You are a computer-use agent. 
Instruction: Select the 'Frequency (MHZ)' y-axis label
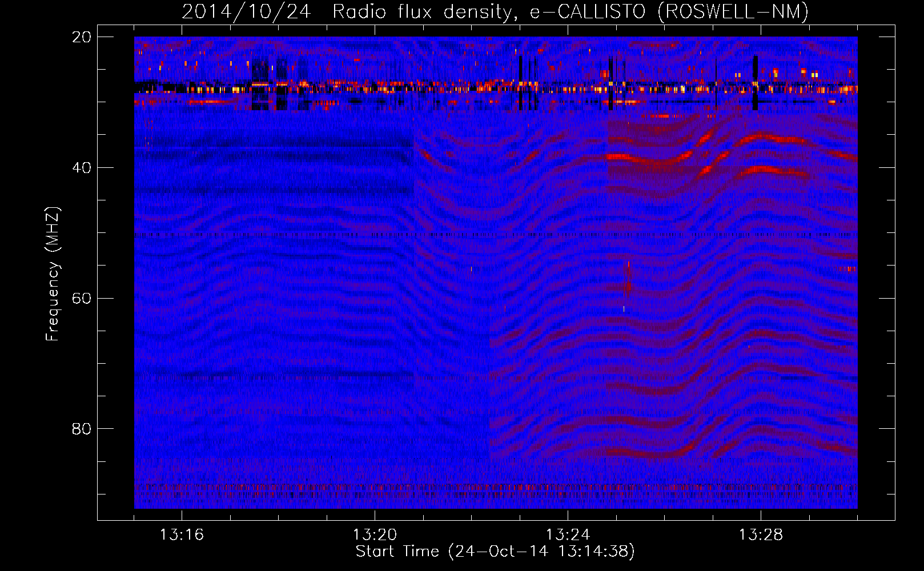point(53,274)
